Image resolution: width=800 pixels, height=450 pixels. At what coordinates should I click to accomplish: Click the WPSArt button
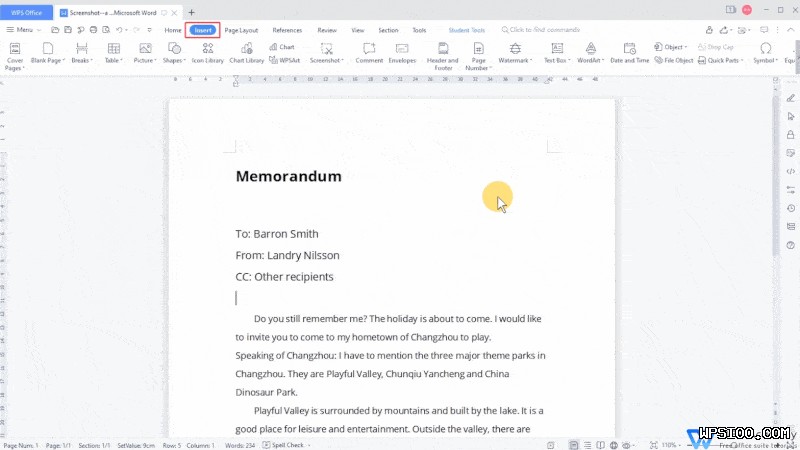click(x=284, y=60)
